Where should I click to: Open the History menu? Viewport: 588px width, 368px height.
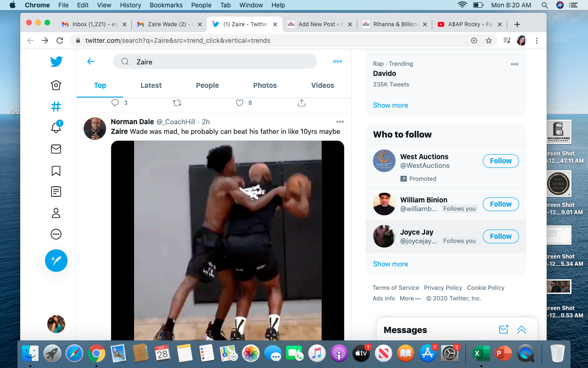point(130,5)
